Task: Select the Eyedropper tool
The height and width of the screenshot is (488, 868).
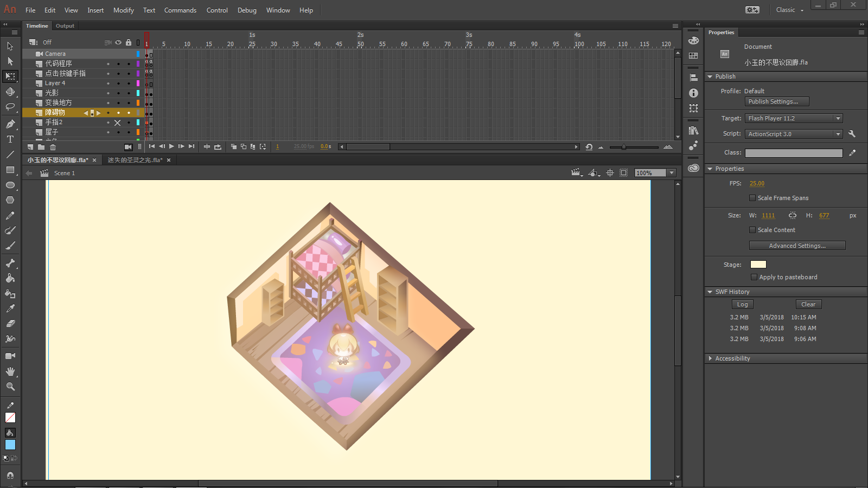Action: point(10,309)
